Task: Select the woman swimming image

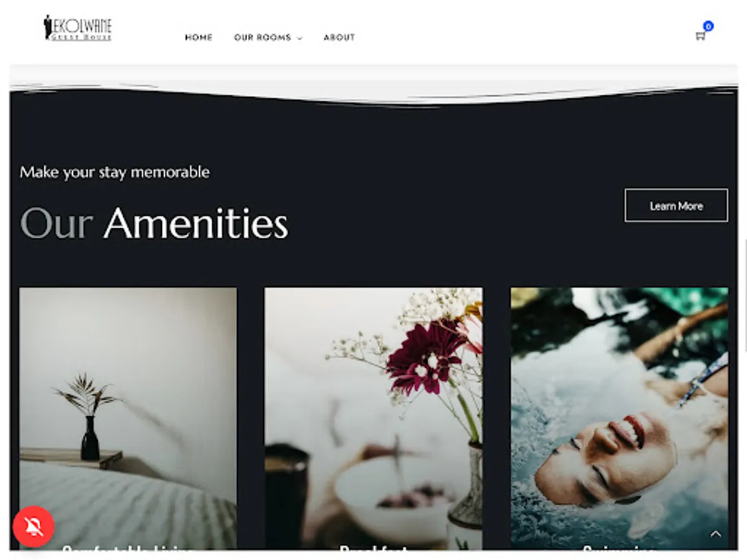Action: 619,418
